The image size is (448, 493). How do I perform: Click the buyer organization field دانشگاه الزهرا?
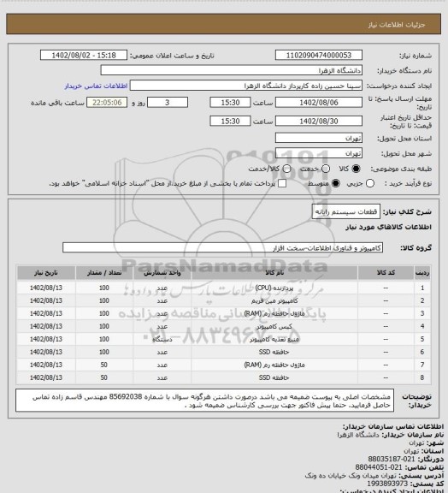[231, 70]
